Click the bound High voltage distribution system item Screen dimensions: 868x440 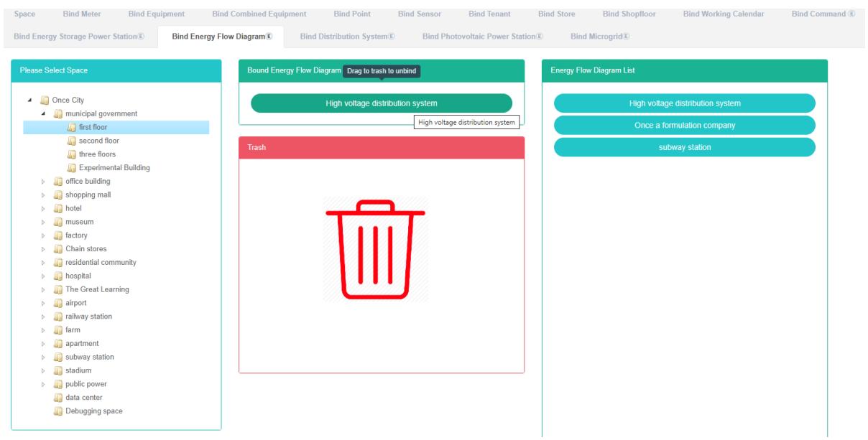point(381,103)
